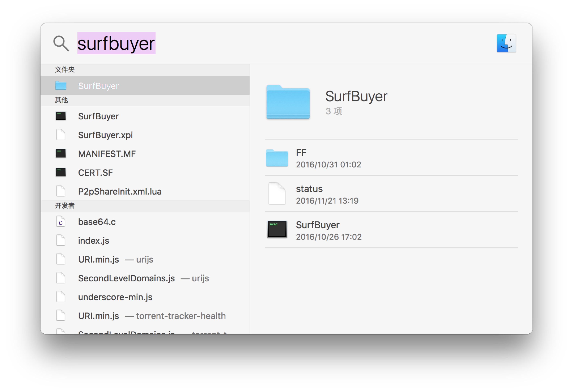Select the underscore-min.js result
Image resolution: width=573 pixels, height=392 pixels.
coord(115,297)
